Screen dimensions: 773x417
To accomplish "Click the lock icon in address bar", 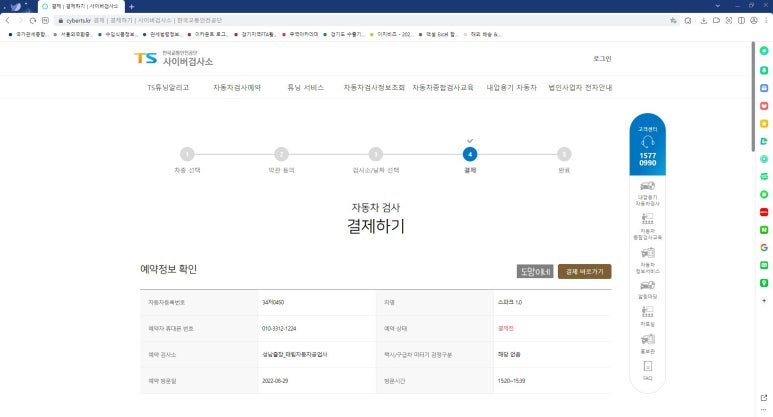I will pyautogui.click(x=61, y=21).
